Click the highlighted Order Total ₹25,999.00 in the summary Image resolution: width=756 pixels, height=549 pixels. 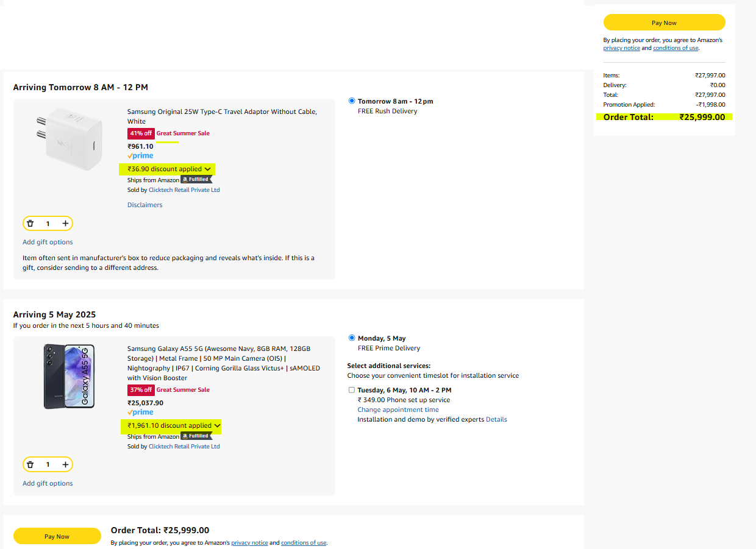click(x=702, y=117)
